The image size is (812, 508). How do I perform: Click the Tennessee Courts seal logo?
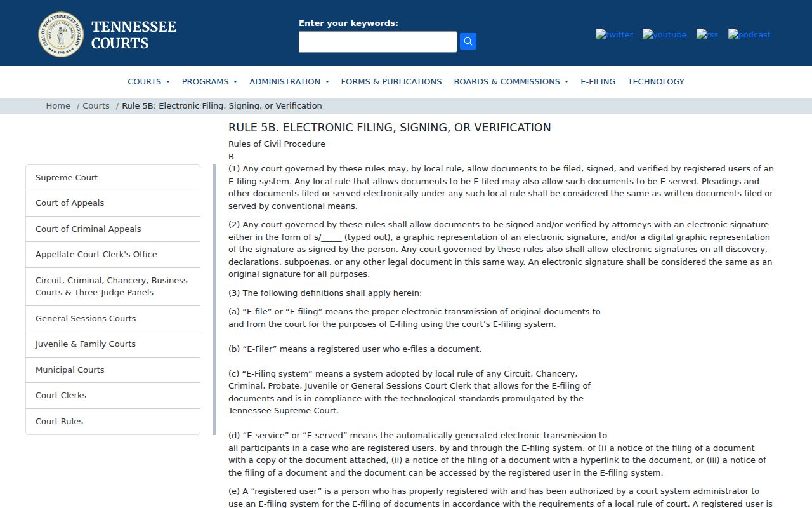[61, 34]
